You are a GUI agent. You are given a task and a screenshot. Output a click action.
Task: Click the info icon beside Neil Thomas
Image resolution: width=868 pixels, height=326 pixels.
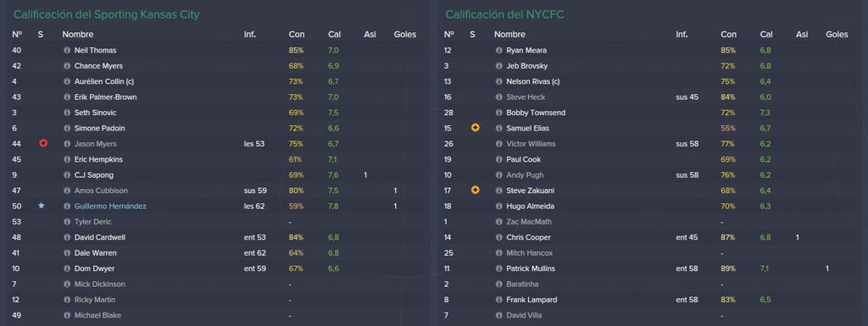click(68, 50)
